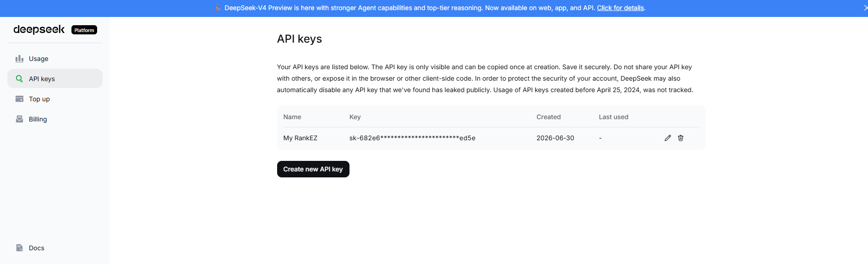
Task: Select the API keys menu item
Action: point(55,79)
